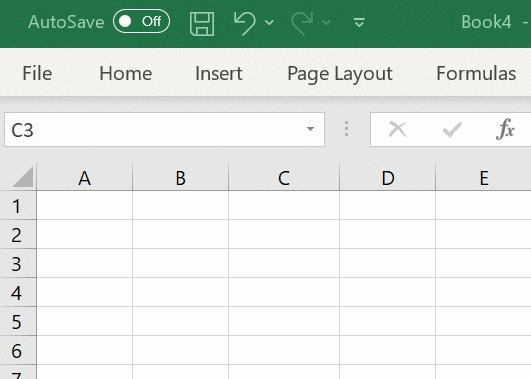This screenshot has height=379, width=531.
Task: Switch to the Insert ribbon tab
Action: click(x=219, y=73)
